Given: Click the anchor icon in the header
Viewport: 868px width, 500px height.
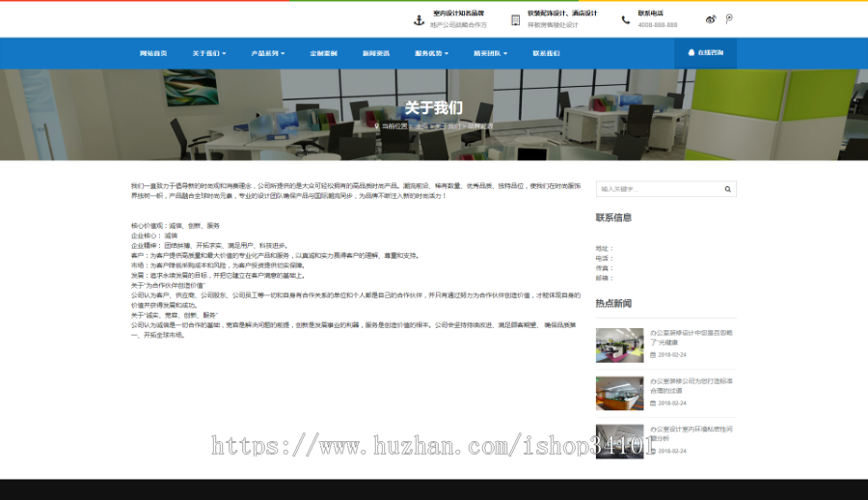Looking at the screenshot, I should (420, 20).
